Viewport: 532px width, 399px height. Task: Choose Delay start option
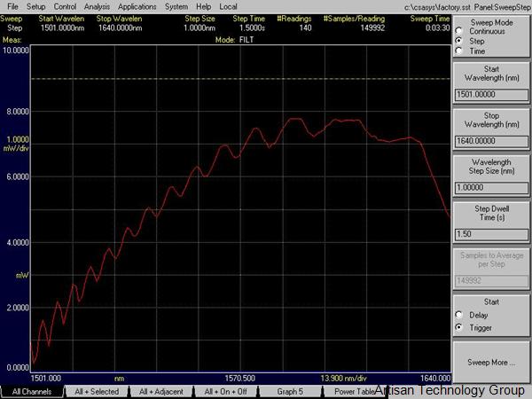tap(458, 314)
